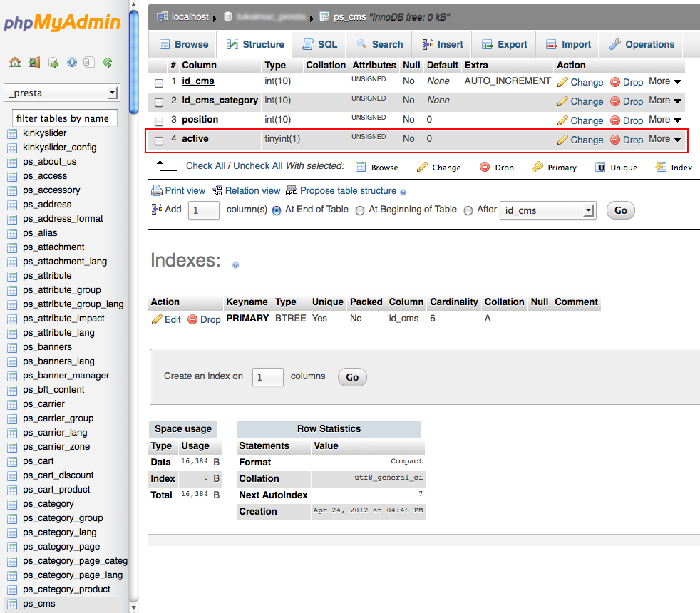Click the pencil Edit icon for PRIMARY index
Image resolution: width=700 pixels, height=613 pixels.
pyautogui.click(x=157, y=319)
